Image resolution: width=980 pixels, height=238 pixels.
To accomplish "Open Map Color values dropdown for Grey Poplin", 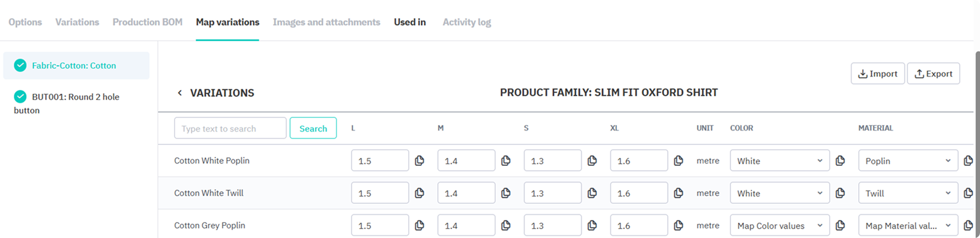I will point(779,225).
